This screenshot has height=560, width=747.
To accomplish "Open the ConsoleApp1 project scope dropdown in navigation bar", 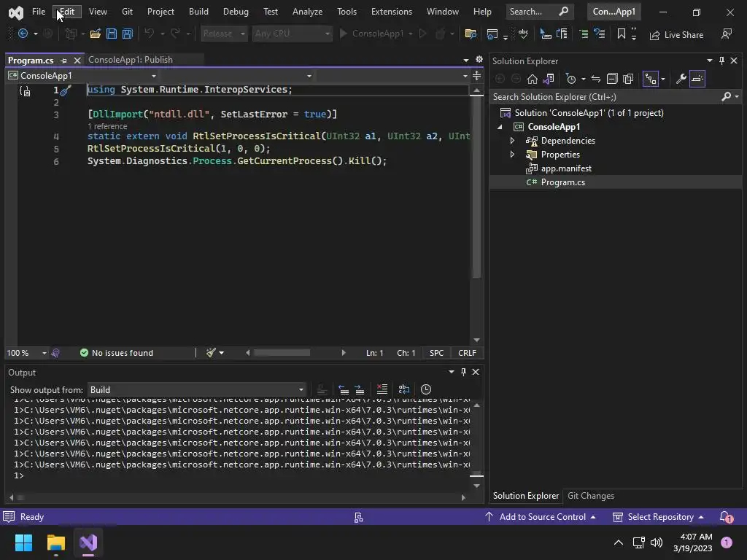I will (x=82, y=76).
